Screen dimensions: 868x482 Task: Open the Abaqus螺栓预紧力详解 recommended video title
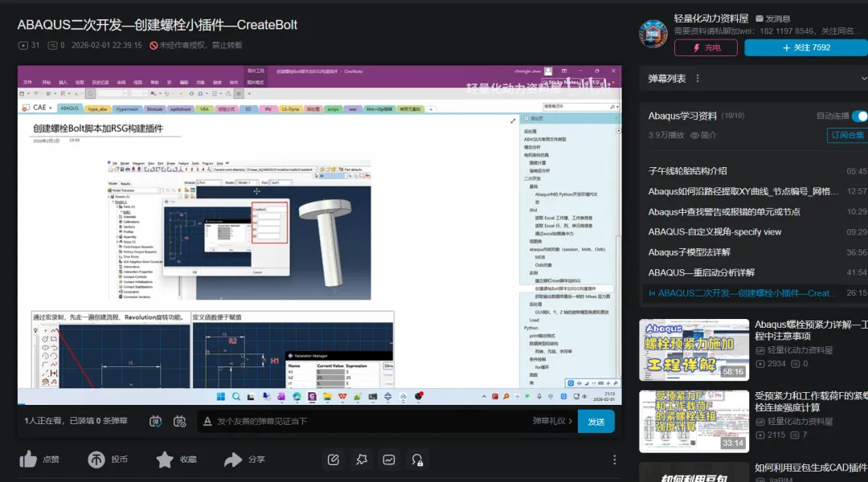811,330
